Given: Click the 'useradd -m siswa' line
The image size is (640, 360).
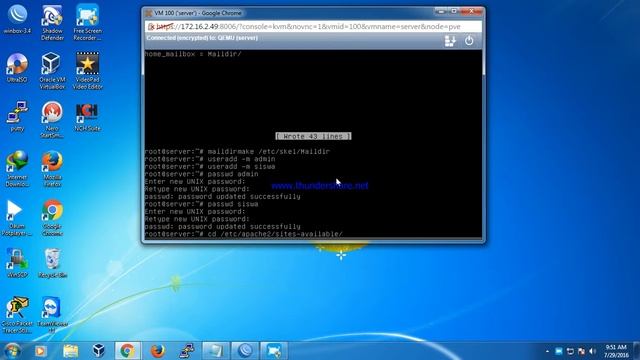Looking at the screenshot, I should pyautogui.click(x=210, y=167).
